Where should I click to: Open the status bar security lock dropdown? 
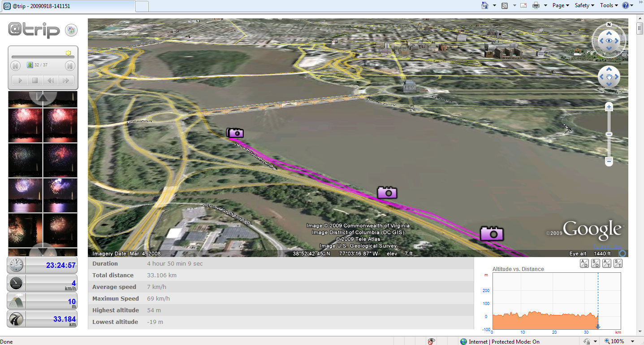(x=596, y=341)
